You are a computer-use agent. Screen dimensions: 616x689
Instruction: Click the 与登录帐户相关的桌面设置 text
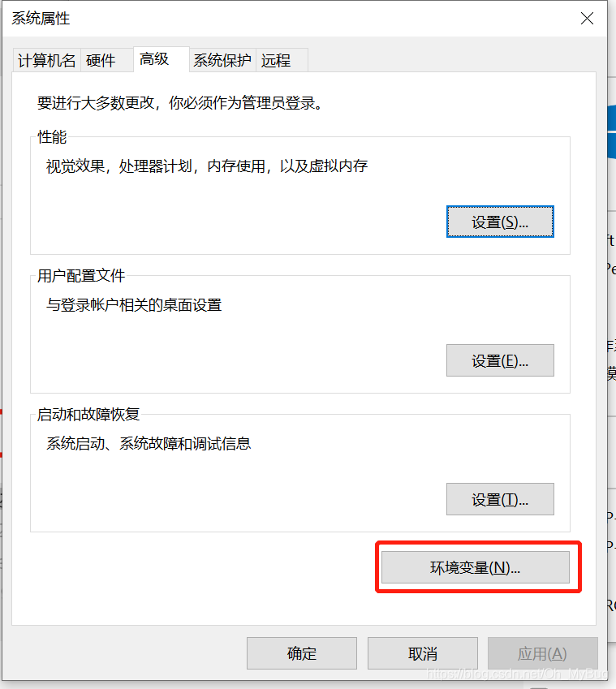tap(134, 305)
